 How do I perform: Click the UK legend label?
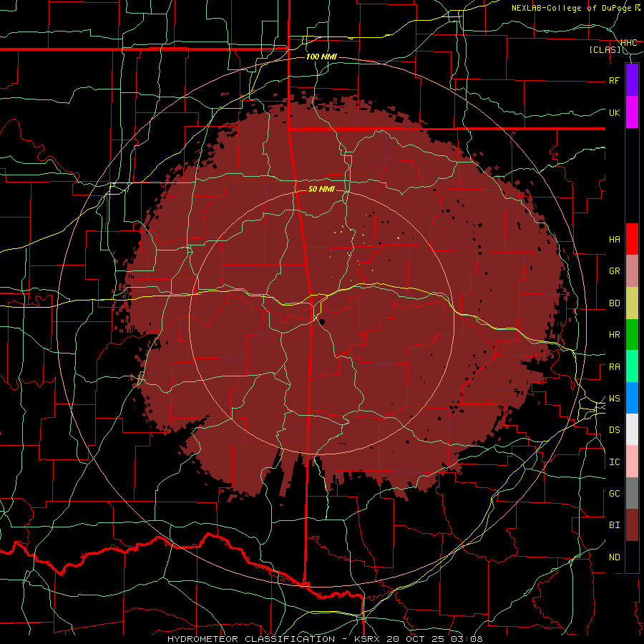click(x=614, y=112)
